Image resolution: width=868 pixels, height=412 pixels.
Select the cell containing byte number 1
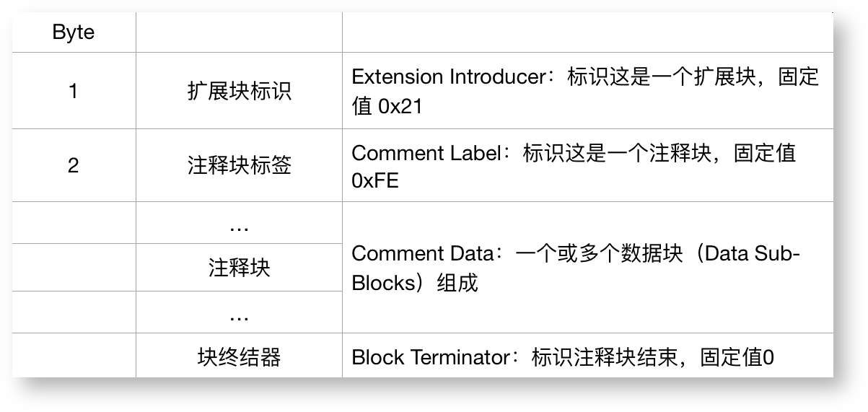pos(74,92)
